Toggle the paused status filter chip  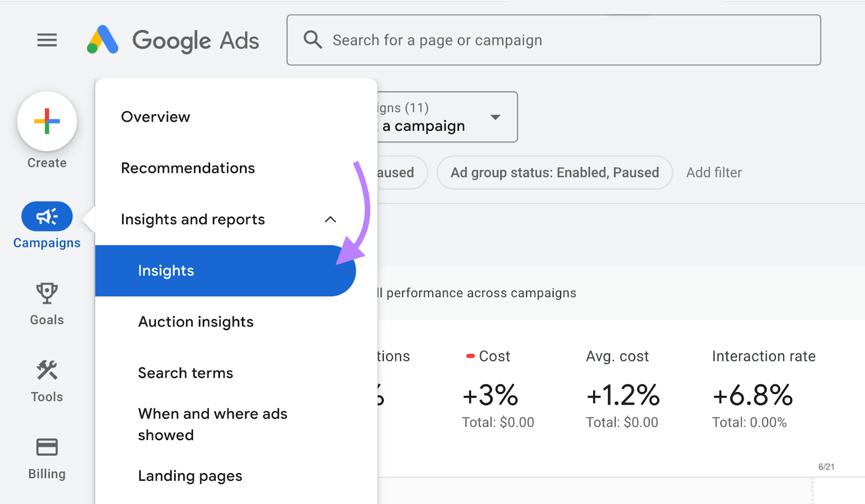396,172
